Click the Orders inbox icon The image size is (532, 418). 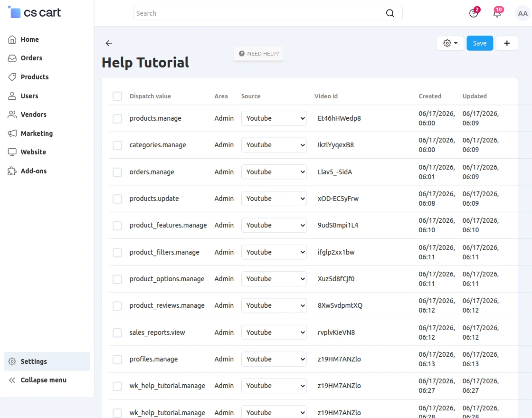[x=12, y=58]
